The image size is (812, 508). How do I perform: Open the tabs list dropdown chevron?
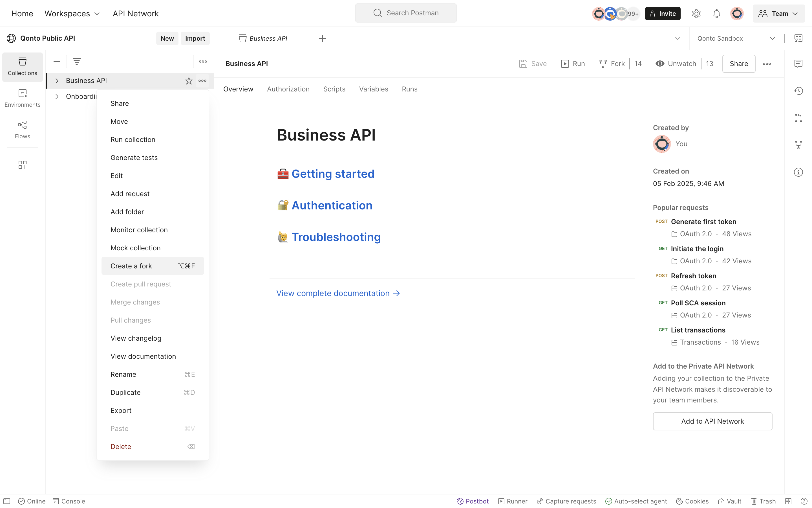678,38
